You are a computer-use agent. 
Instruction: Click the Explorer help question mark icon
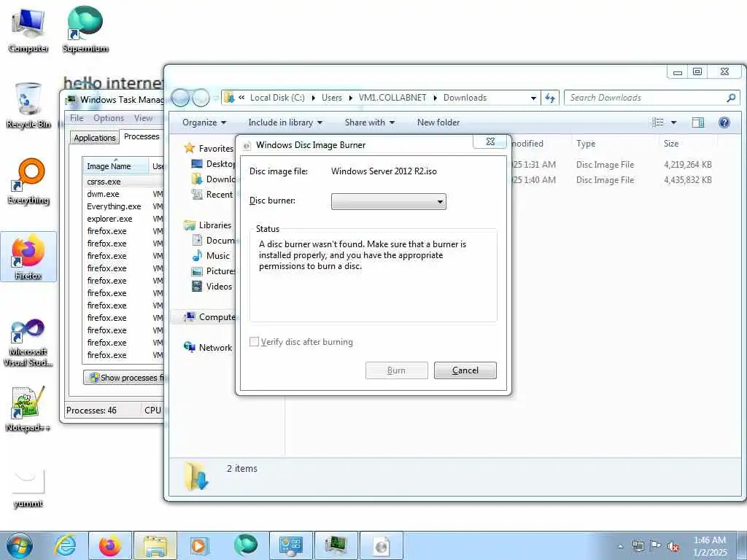point(724,122)
